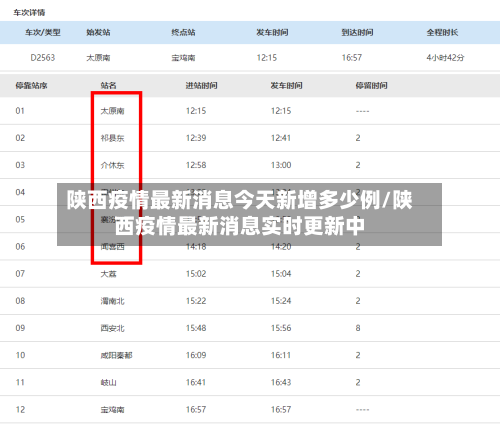Click the '始发站' column header
The height and width of the screenshot is (430, 500).
coord(98,32)
